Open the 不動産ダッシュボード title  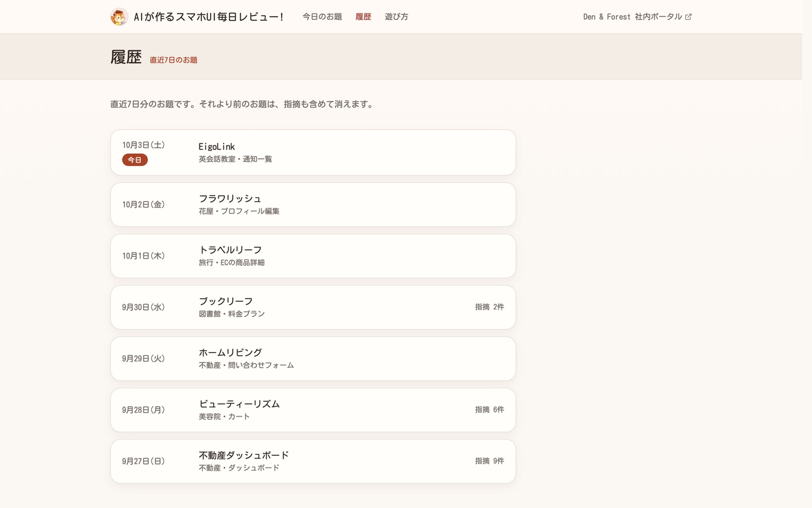(x=244, y=455)
